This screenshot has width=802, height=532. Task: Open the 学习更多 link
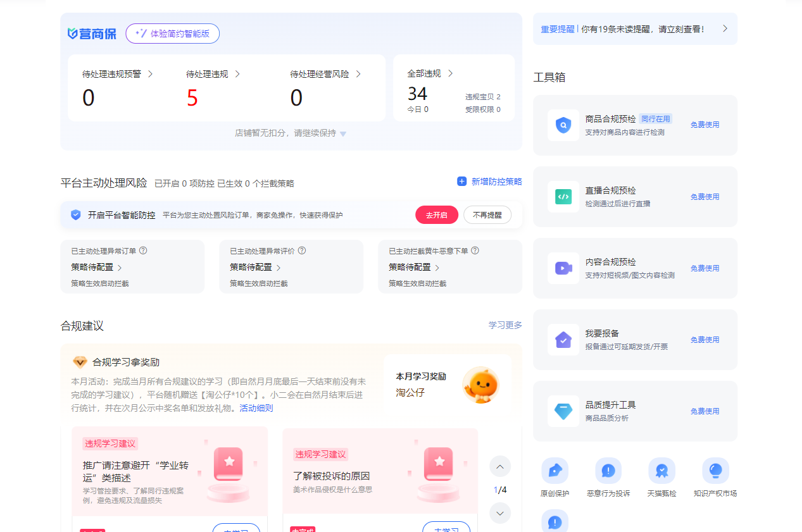point(505,325)
